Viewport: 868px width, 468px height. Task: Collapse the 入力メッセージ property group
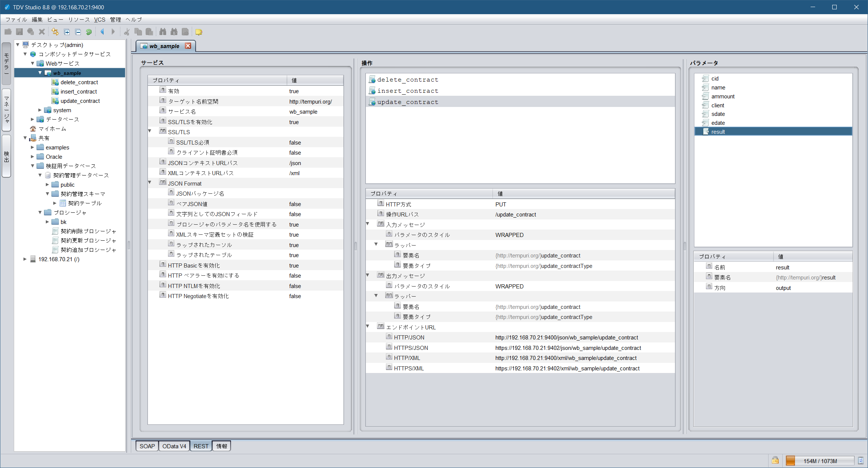tap(368, 224)
